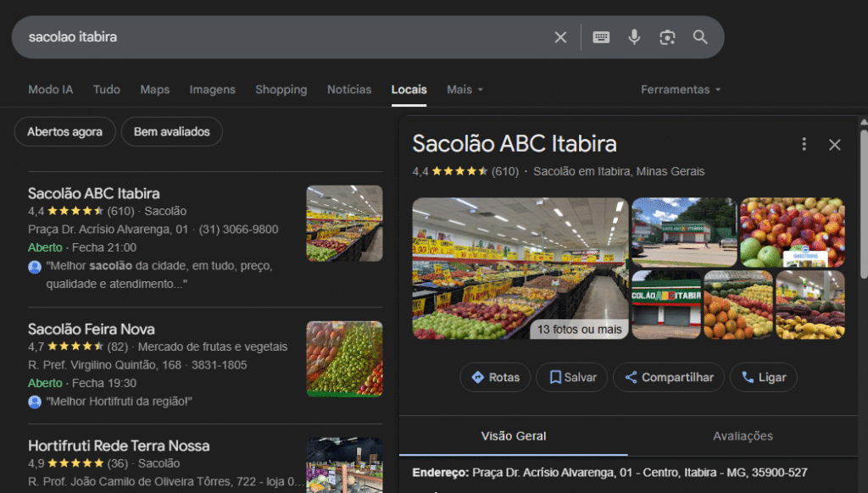This screenshot has width=868, height=493.
Task: Expand the 'Mais' search categories dropdown
Action: [465, 90]
